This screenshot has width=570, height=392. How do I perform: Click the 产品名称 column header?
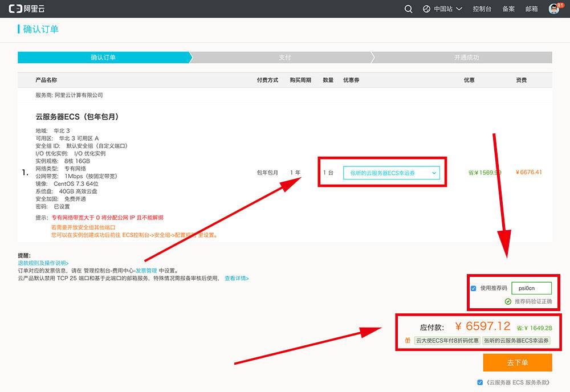[x=46, y=80]
